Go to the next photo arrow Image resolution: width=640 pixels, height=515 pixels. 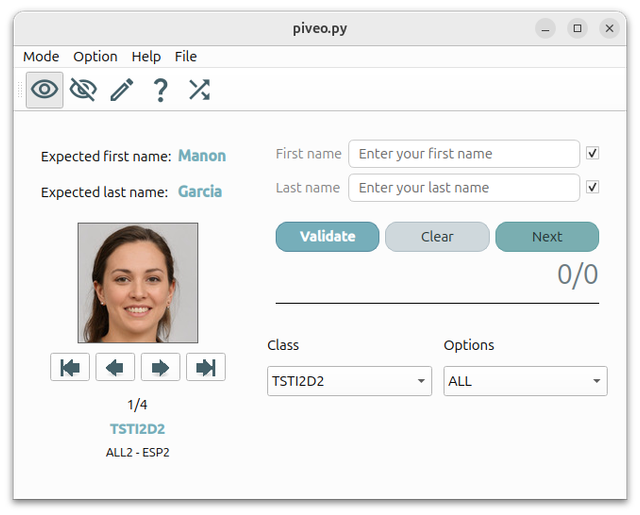tap(160, 367)
